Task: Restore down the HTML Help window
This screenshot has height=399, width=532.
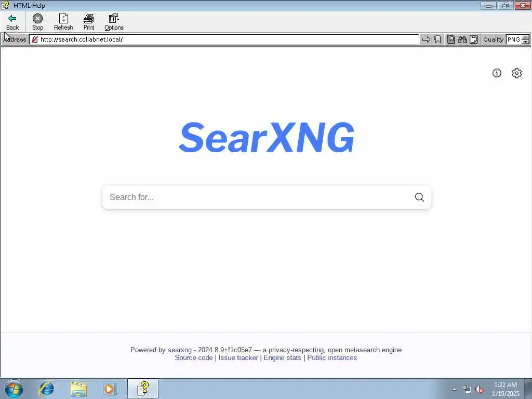Action: click(x=506, y=5)
